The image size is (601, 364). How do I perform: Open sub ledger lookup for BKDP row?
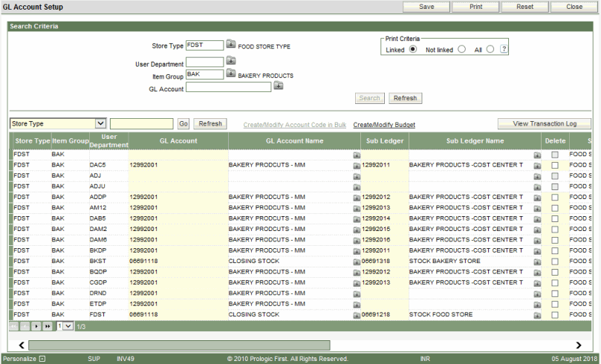537,251
